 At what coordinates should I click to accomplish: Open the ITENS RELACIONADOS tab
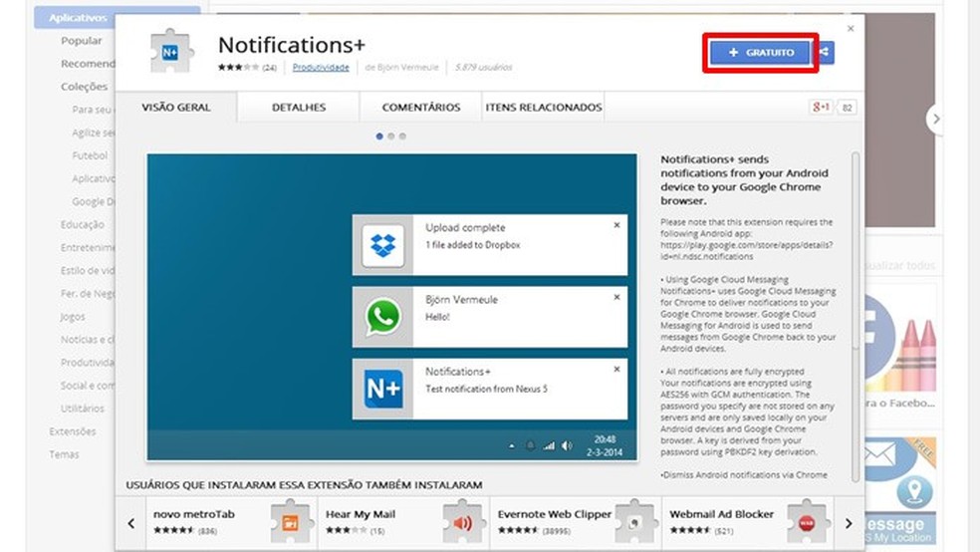(544, 108)
